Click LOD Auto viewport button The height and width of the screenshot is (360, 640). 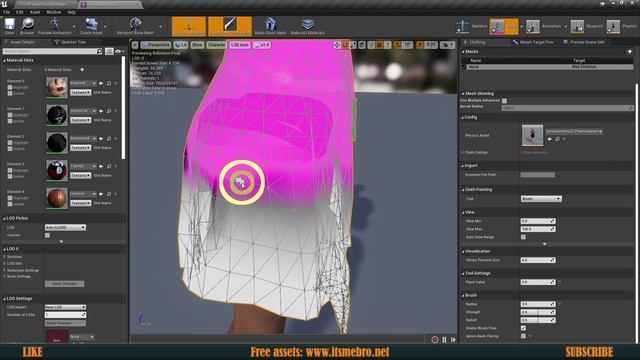[x=240, y=45]
